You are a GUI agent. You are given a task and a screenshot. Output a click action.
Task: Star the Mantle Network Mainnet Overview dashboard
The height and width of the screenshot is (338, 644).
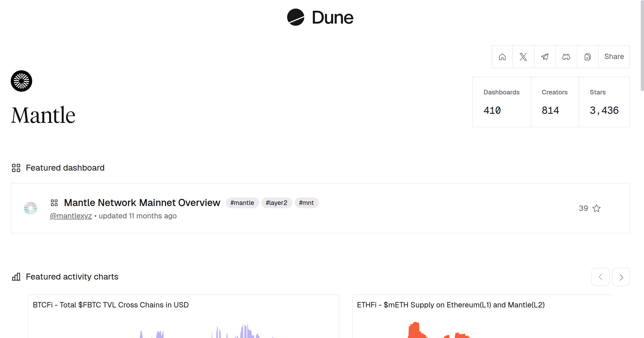(597, 208)
